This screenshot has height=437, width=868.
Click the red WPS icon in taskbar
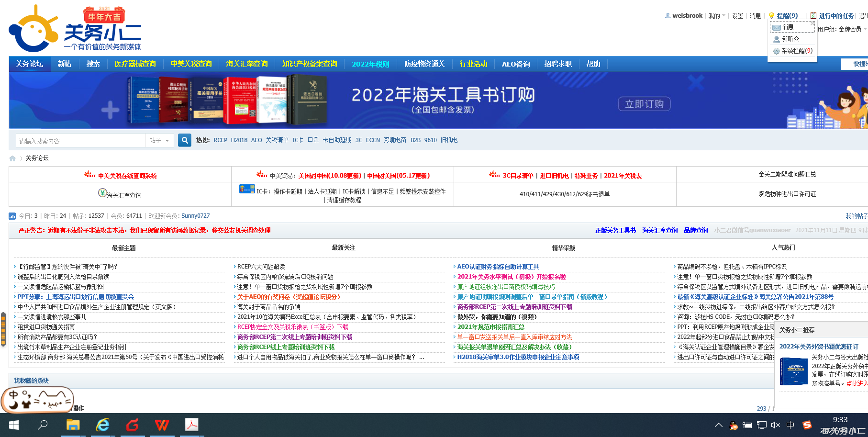coord(162,425)
